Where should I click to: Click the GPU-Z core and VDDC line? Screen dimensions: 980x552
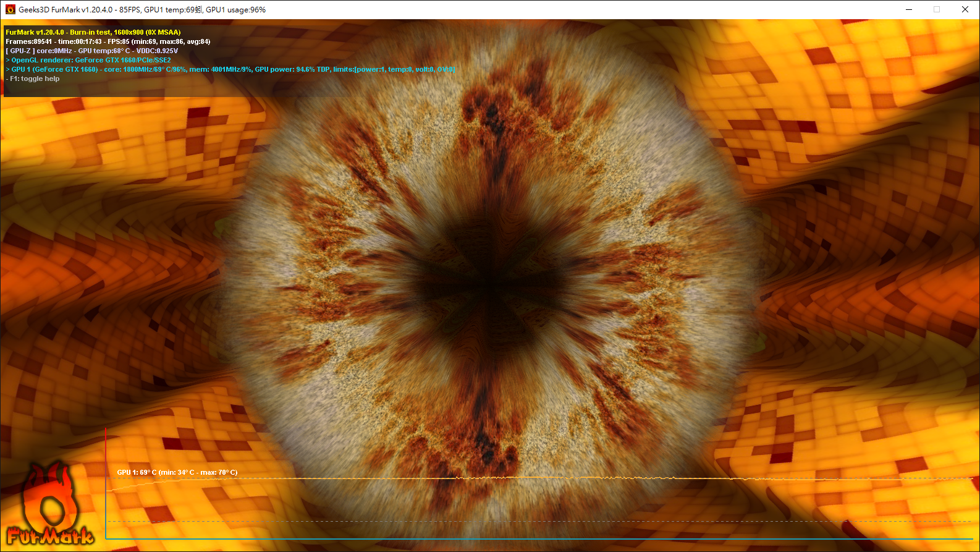coord(92,51)
